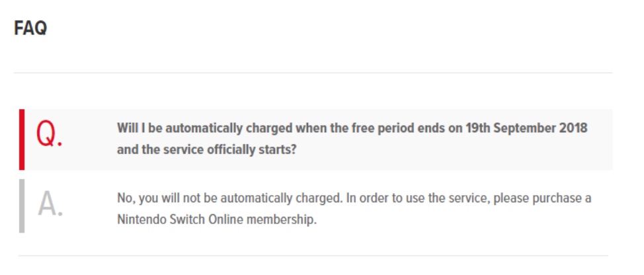Click the FAQ section heading
This screenshot has height=275, width=644.
tap(30, 28)
